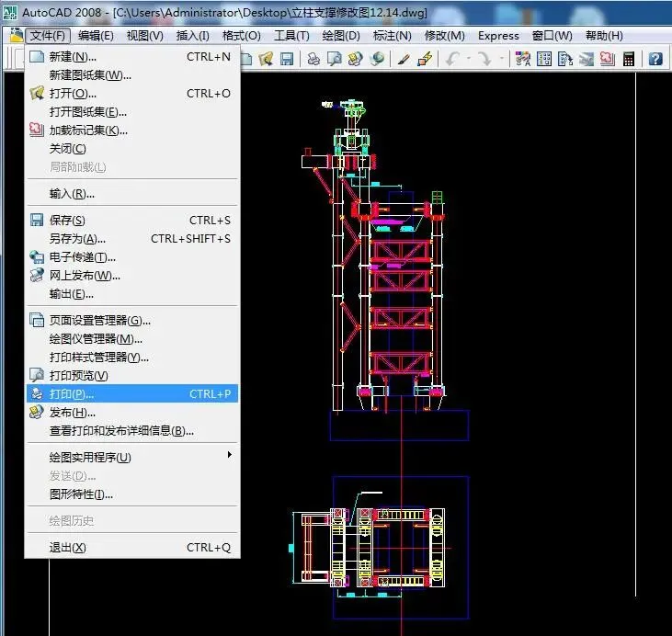Click the floppy-disk save icon in toolbar
Screen dimensions: 672x636
coord(286,59)
